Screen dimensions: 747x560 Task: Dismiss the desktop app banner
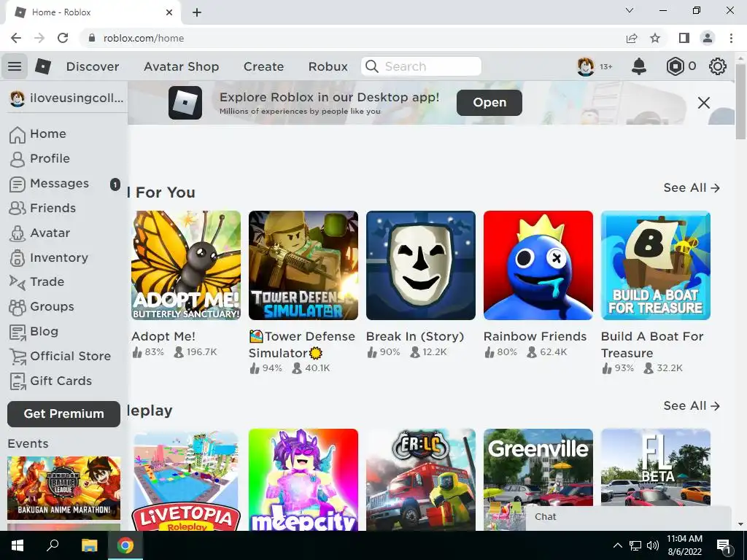(x=704, y=103)
